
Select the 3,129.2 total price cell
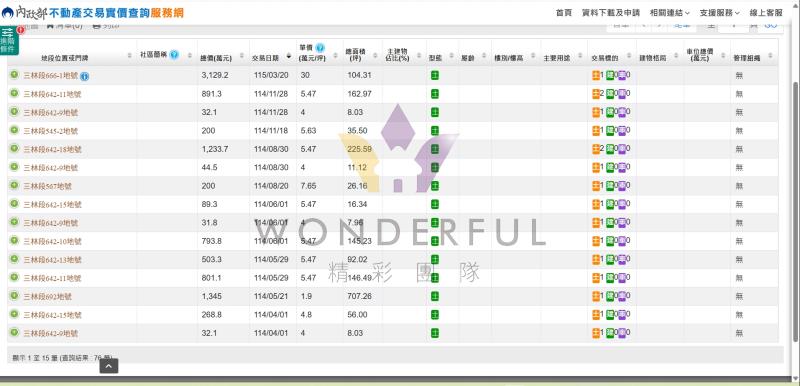[x=223, y=75]
